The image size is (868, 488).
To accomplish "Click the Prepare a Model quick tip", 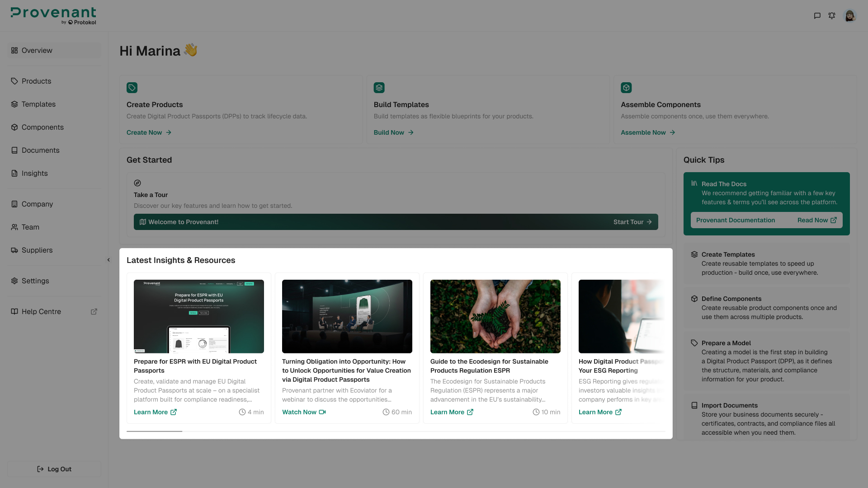I will click(x=767, y=361).
